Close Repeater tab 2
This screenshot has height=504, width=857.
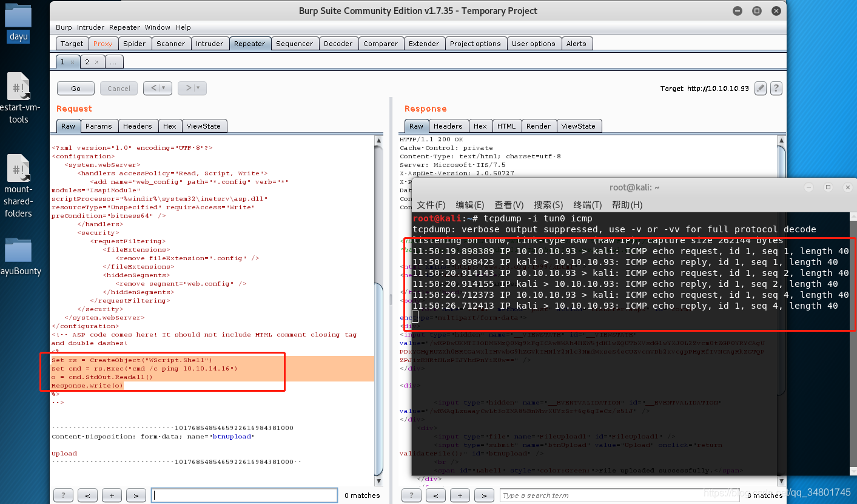96,62
